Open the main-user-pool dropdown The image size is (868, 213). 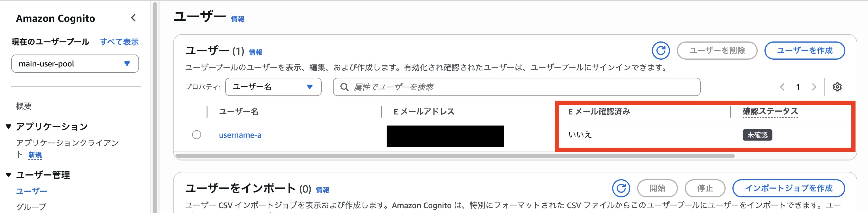[75, 64]
